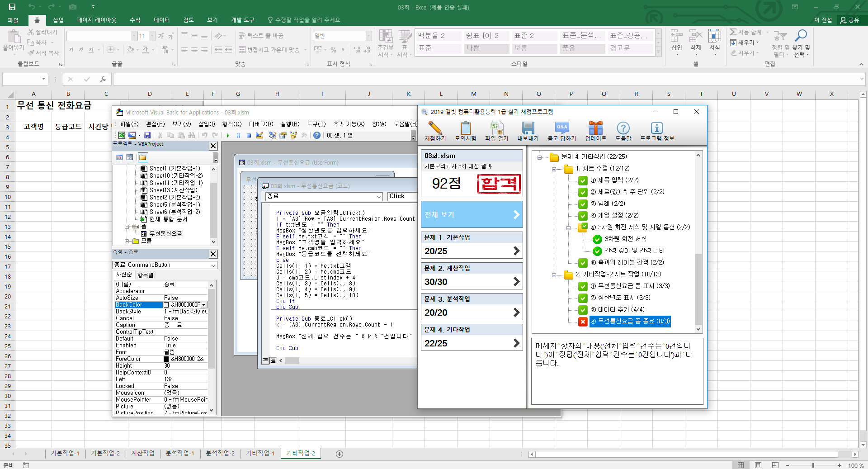Open the 종료 CommandButton object dropdown
This screenshot has width=868, height=469.
213,265
